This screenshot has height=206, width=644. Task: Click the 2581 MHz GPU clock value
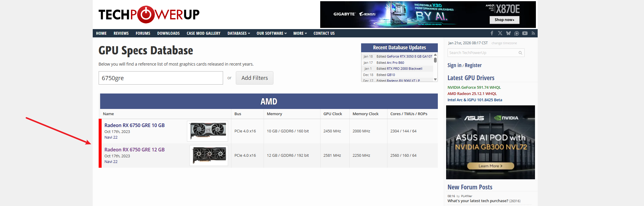pos(332,156)
